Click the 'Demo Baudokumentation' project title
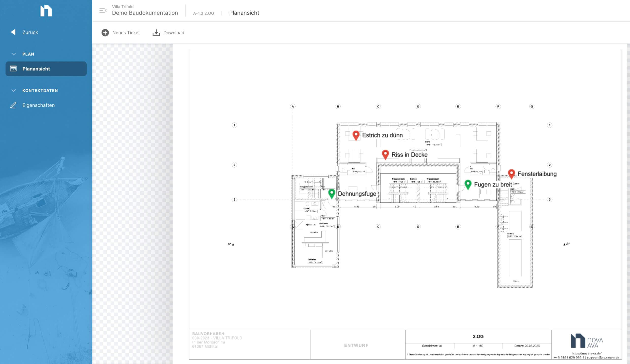Screen dimensions: 630x364 145,13
